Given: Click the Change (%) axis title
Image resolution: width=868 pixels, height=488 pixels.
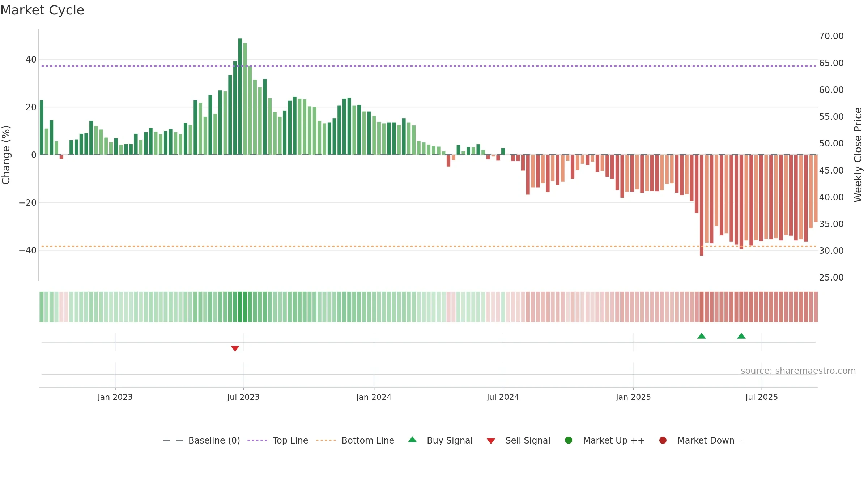Looking at the screenshot, I should coord(6,155).
